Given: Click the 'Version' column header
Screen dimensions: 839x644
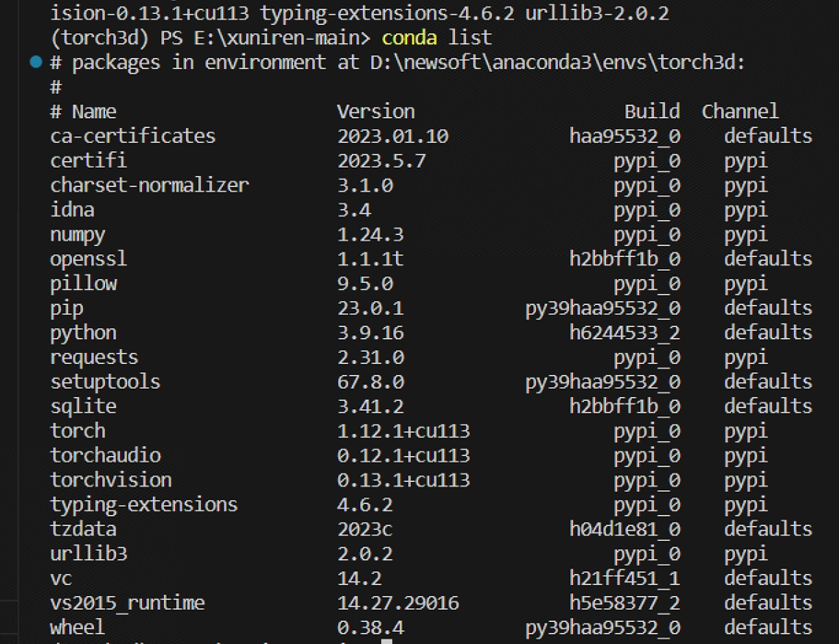Looking at the screenshot, I should click(376, 111).
